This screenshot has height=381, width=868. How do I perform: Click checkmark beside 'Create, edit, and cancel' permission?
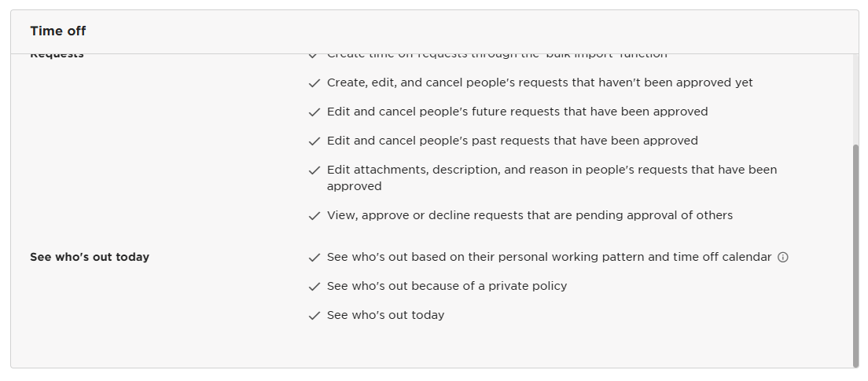314,83
